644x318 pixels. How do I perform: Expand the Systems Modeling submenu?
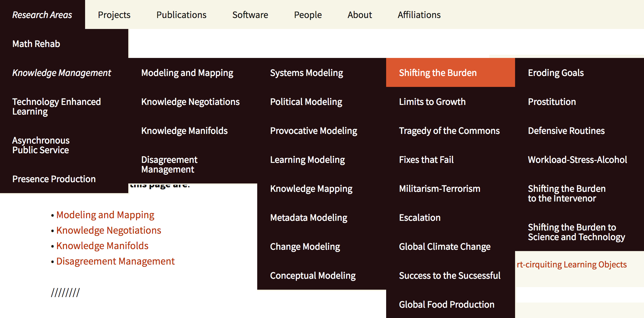click(307, 73)
